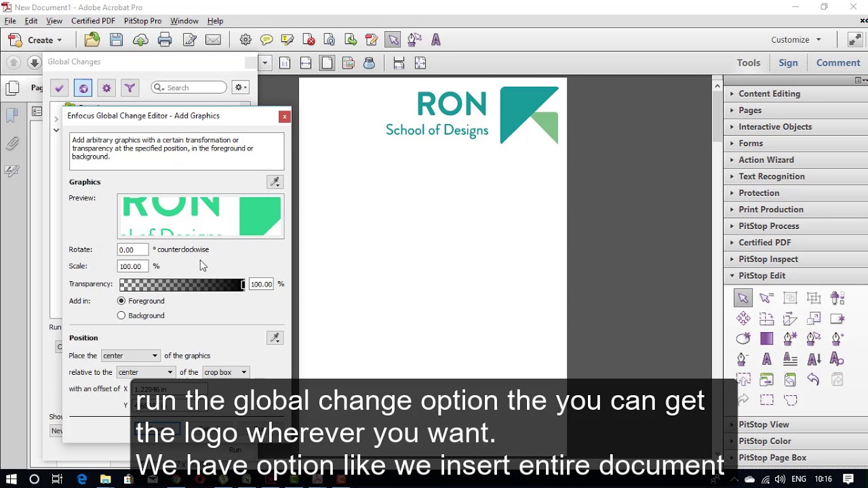Select the Edit Paragraph tool
Image resolution: width=868 pixels, height=488 pixels.
click(791, 359)
